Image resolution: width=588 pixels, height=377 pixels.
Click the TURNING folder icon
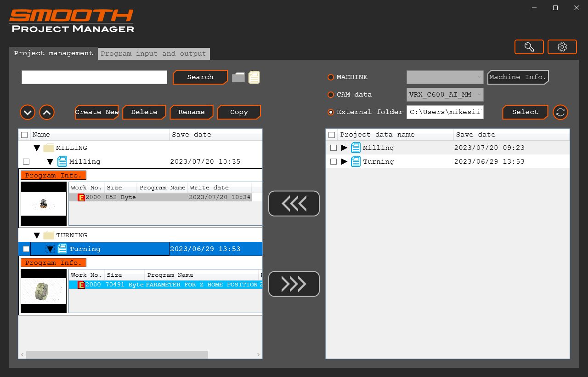point(49,235)
